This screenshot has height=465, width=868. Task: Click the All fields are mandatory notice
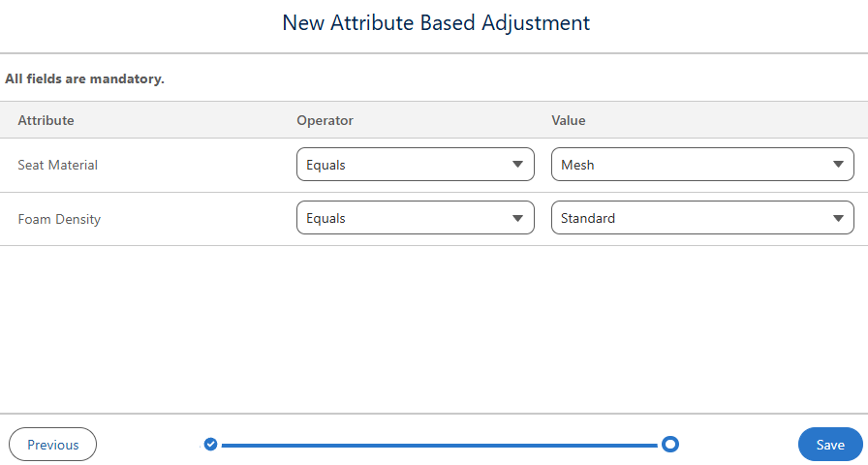point(84,78)
